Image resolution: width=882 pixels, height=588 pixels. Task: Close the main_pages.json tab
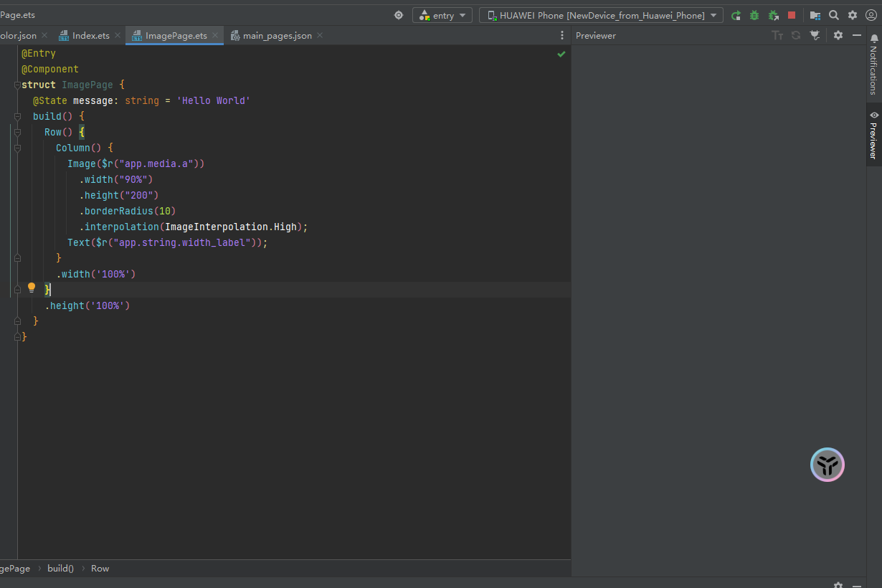click(320, 35)
